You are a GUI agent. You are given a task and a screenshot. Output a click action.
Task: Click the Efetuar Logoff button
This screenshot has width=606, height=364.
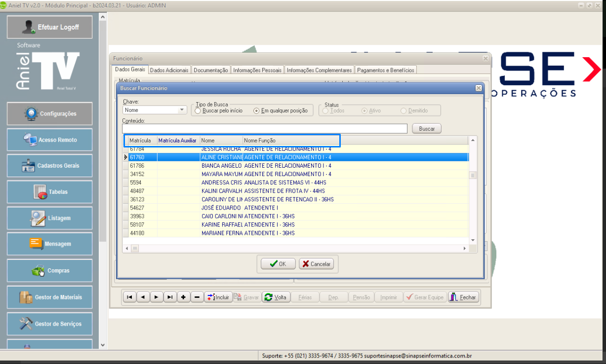tap(49, 27)
